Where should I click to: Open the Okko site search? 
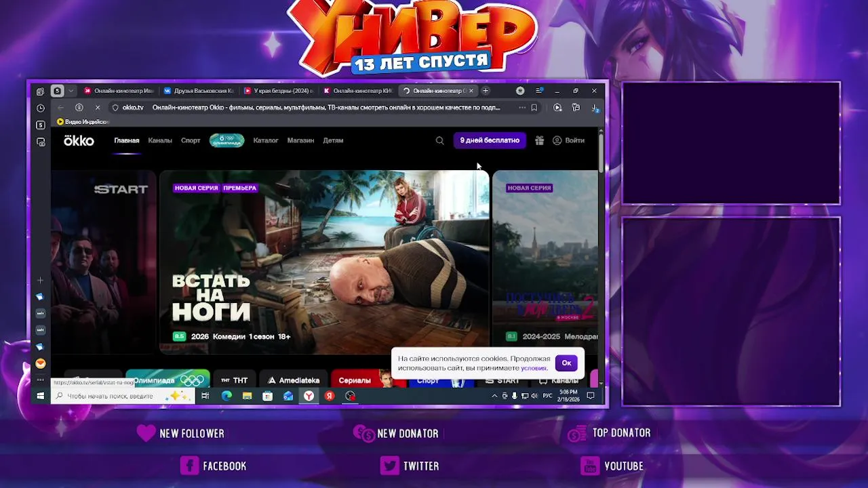coord(439,140)
